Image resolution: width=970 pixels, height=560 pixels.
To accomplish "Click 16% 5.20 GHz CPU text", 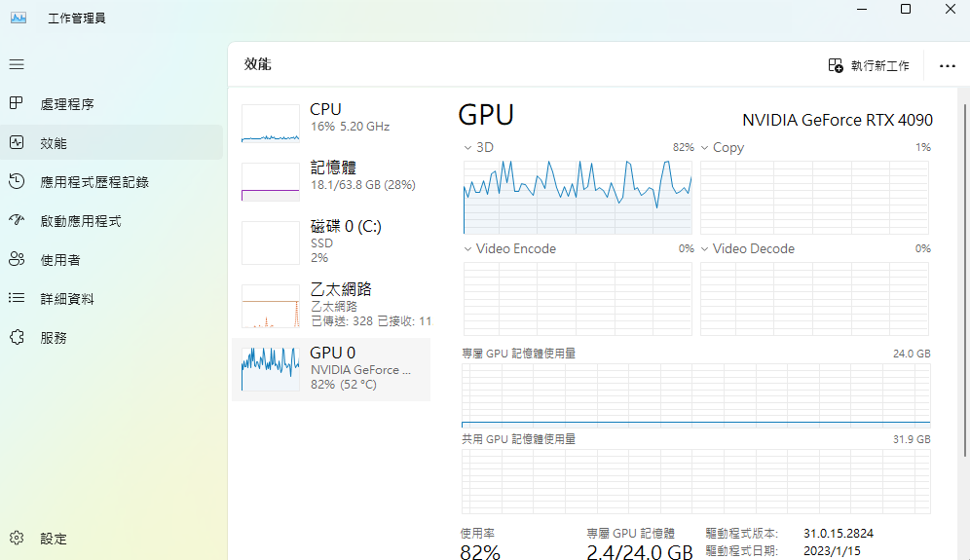I will 351,127.
